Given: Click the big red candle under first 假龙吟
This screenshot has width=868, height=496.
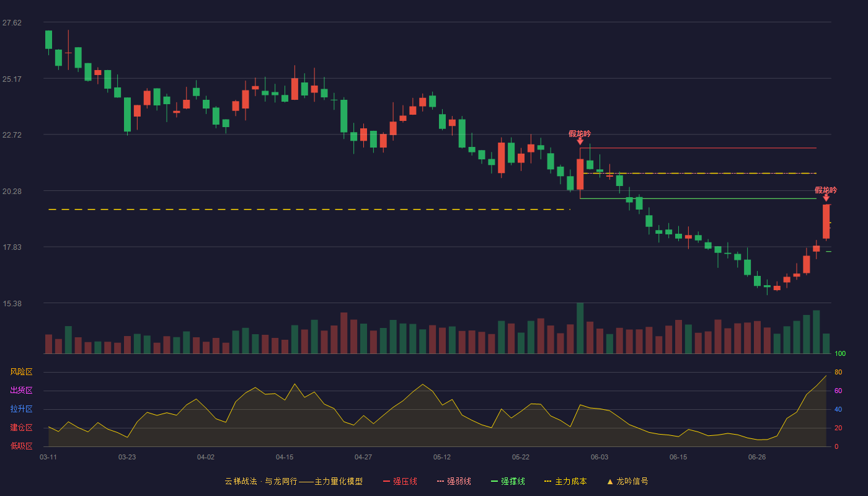Looking at the screenshot, I should click(580, 174).
